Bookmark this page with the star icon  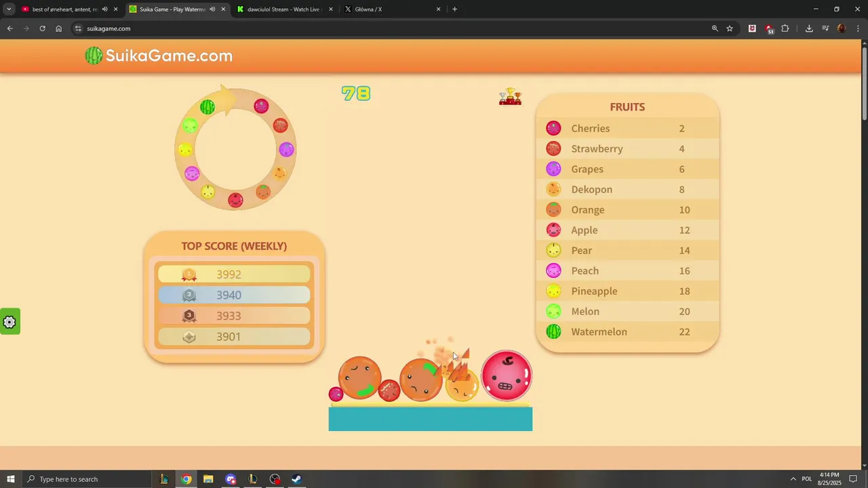[x=730, y=28]
